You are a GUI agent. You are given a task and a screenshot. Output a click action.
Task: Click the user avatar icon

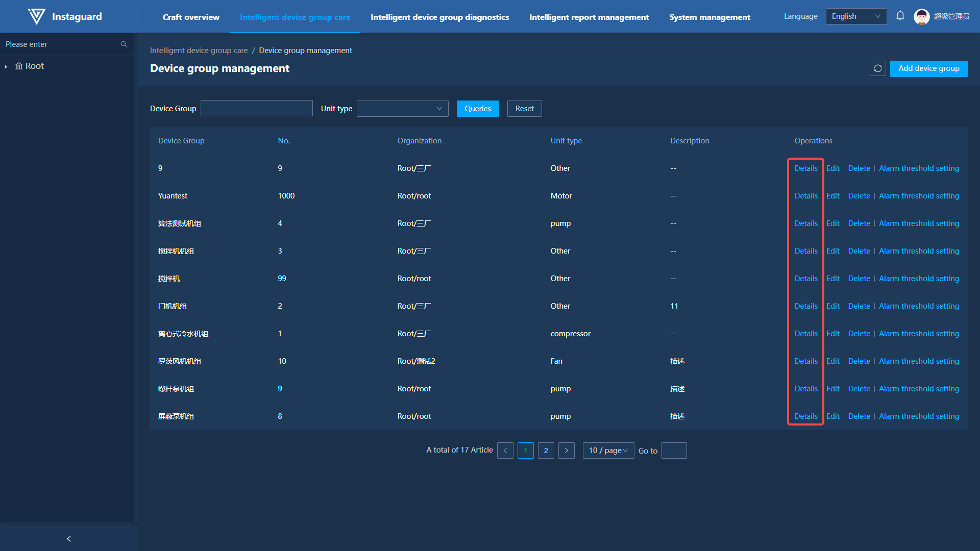click(921, 16)
